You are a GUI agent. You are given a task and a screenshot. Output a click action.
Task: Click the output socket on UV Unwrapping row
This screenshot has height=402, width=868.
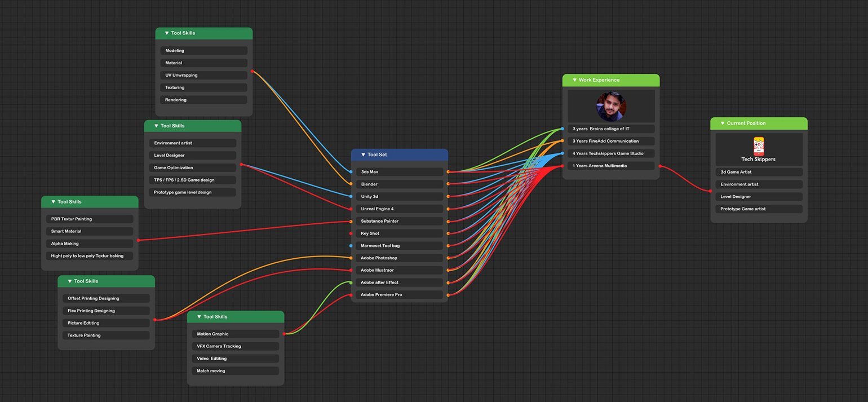[x=252, y=72]
